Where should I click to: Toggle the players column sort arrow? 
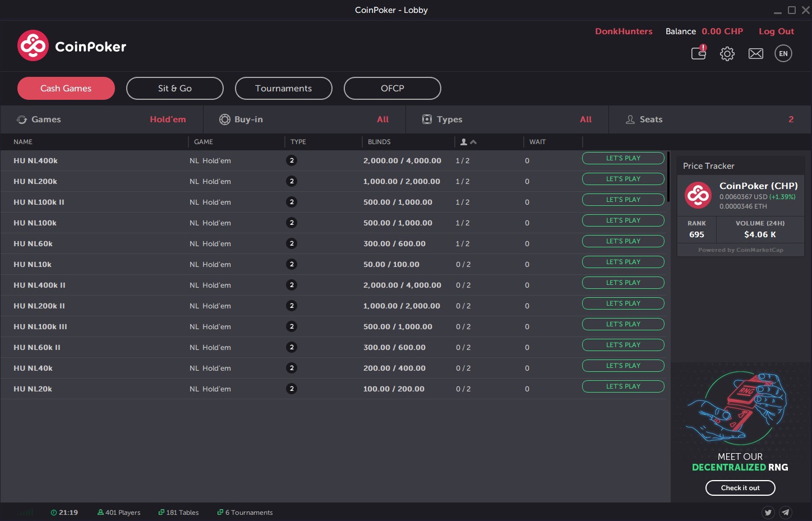(474, 142)
